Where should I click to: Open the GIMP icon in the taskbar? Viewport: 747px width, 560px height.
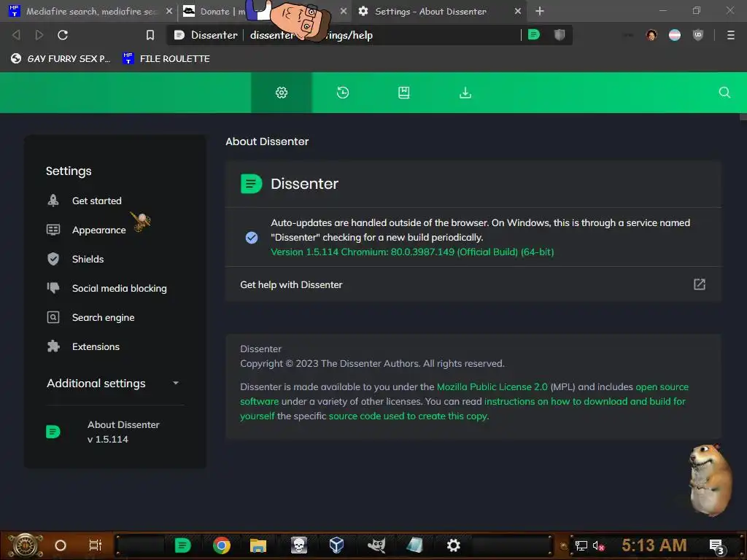coord(376,545)
